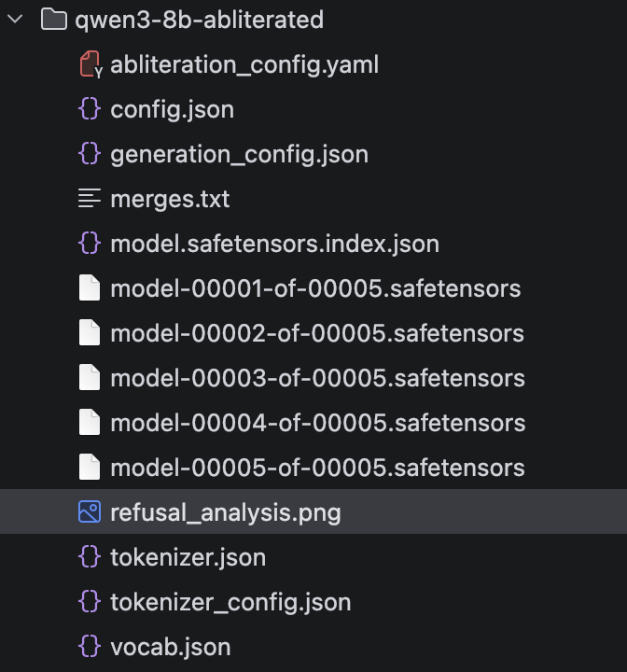
Task: Select model-00002-of-00005.safetensors
Action: tap(316, 333)
